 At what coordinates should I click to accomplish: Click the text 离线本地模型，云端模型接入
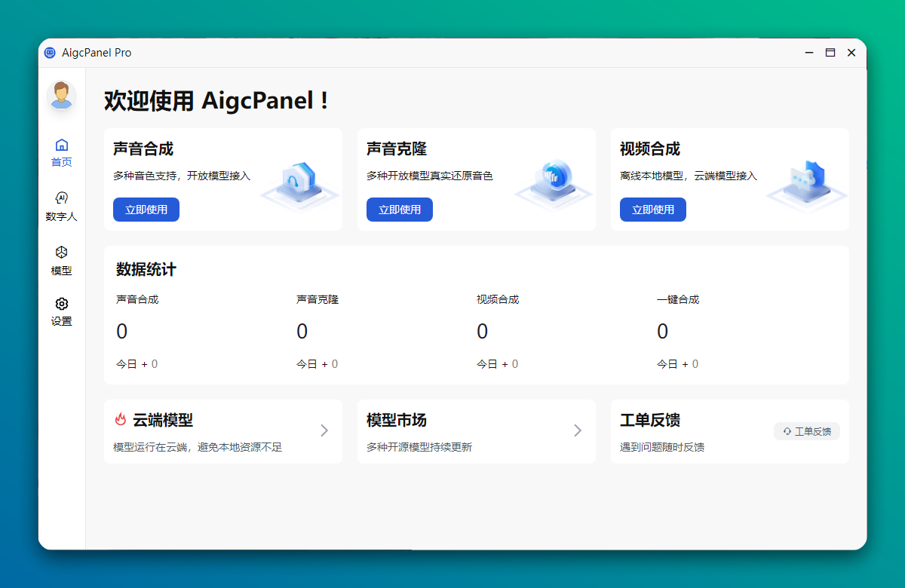pyautogui.click(x=689, y=176)
